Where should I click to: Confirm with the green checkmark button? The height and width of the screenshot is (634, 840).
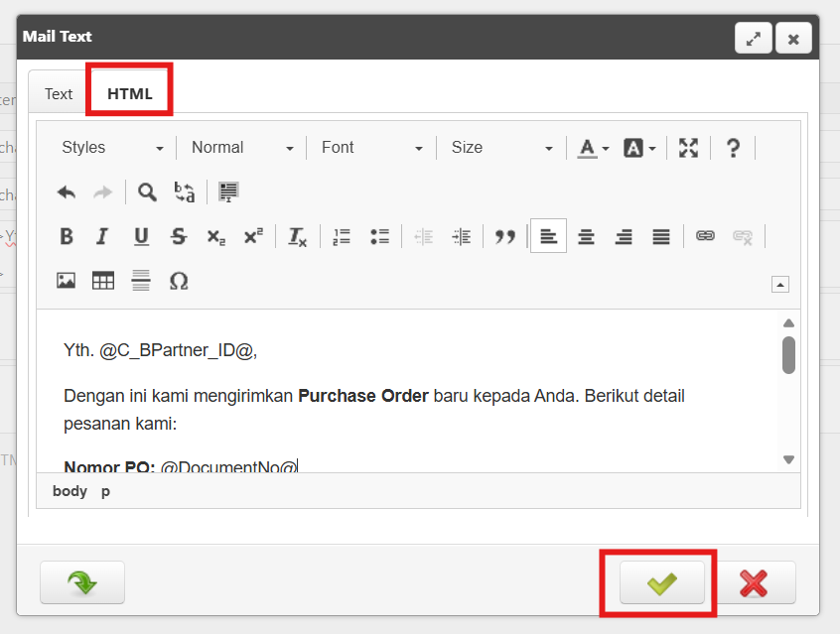pyautogui.click(x=661, y=582)
